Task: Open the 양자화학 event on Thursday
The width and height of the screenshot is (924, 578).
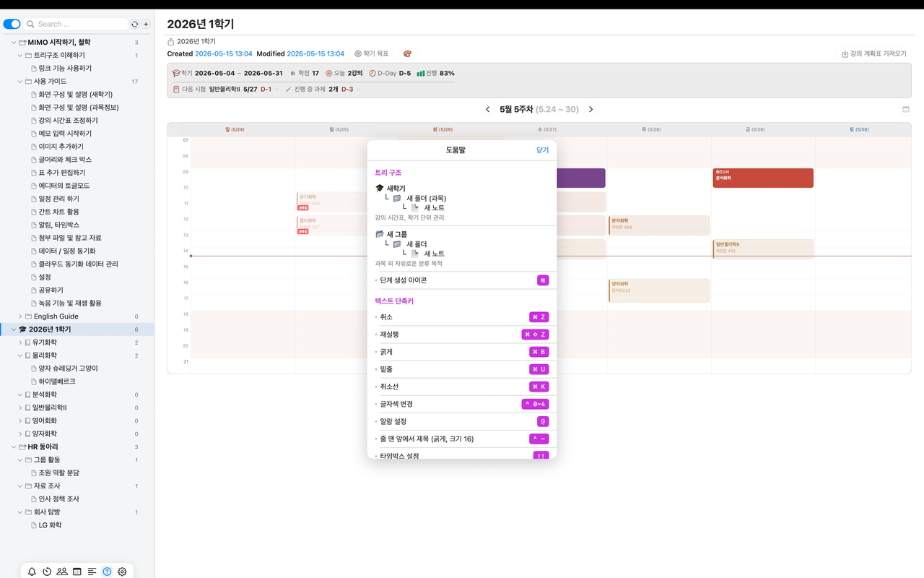Action: [659, 290]
